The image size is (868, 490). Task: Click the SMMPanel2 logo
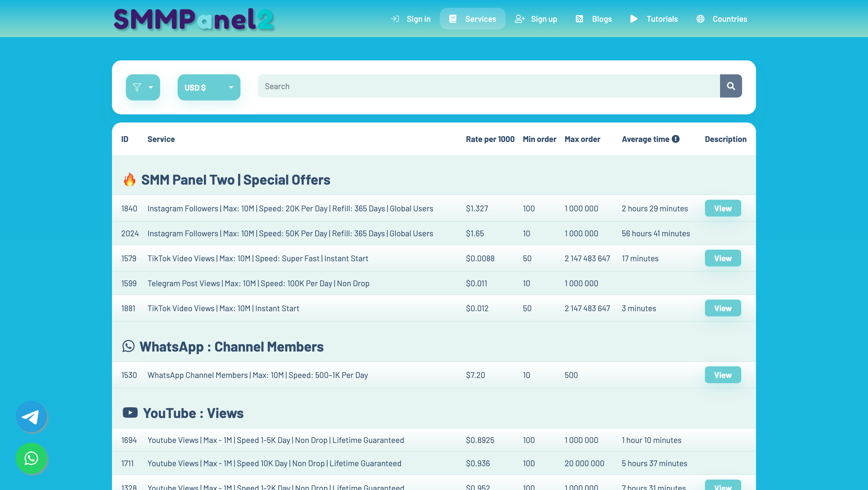click(x=194, y=19)
